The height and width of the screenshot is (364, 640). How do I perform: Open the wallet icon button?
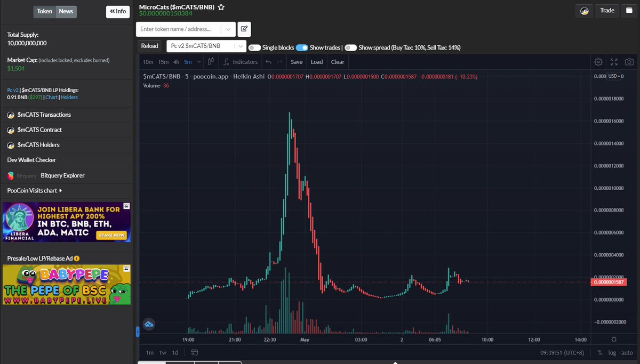[x=629, y=11]
